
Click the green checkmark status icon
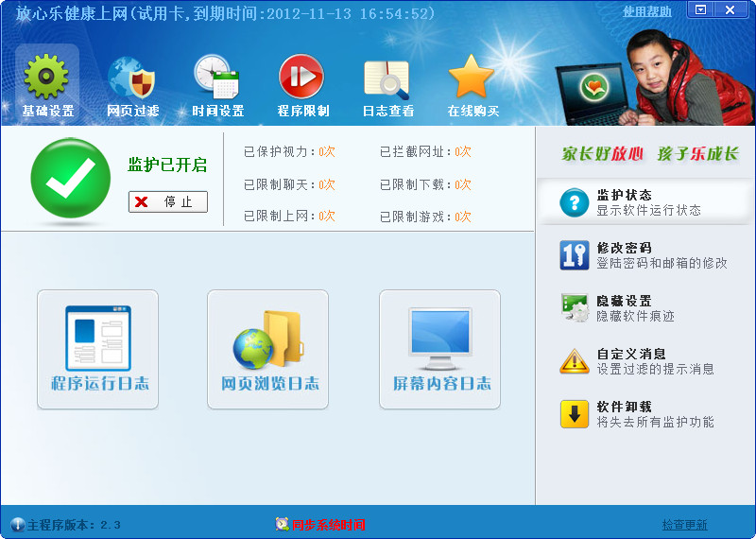70,178
